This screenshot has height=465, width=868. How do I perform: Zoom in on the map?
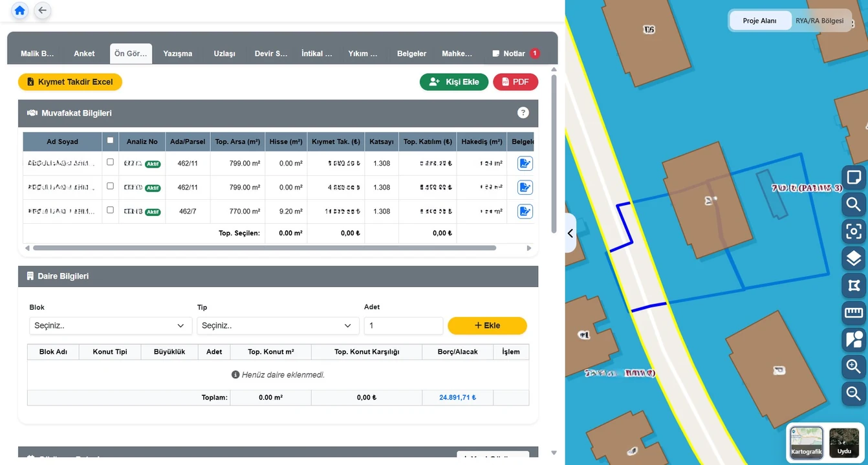pyautogui.click(x=854, y=367)
